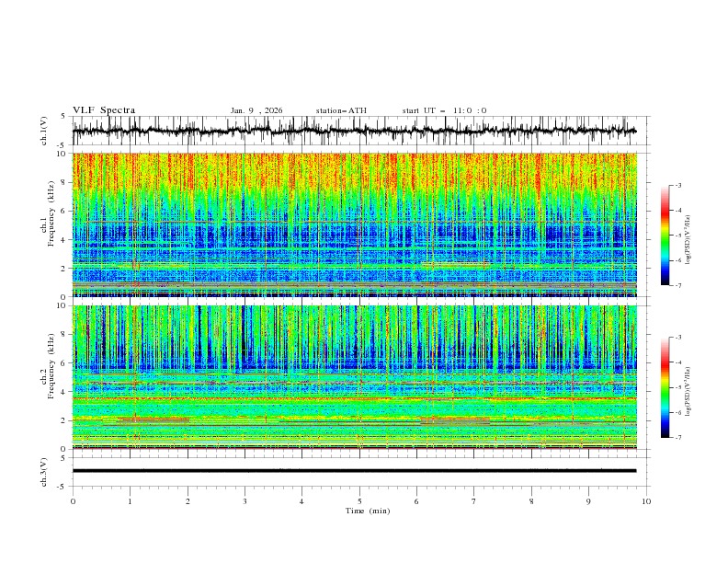Viewport: 728px width, 563px height.
Task: Click the "10" tick on Time axis
Action: tap(646, 501)
